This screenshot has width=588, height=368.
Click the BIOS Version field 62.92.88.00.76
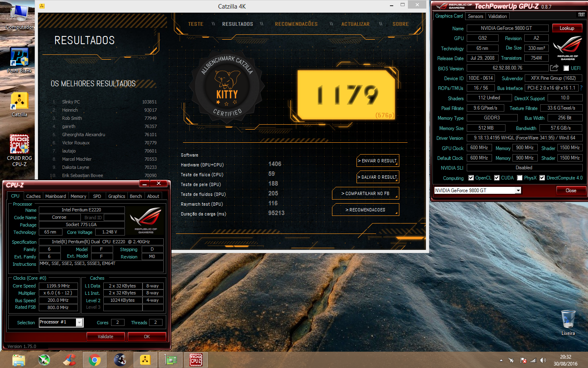click(508, 68)
